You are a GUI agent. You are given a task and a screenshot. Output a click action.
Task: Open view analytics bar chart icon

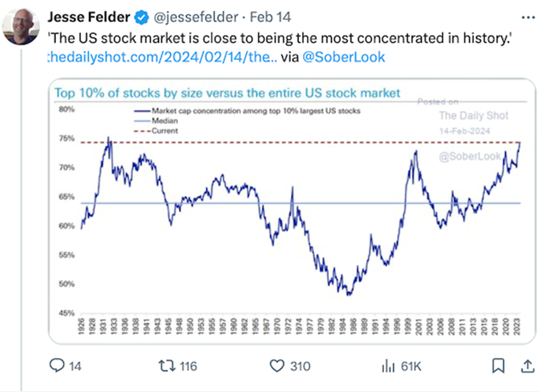(388, 365)
